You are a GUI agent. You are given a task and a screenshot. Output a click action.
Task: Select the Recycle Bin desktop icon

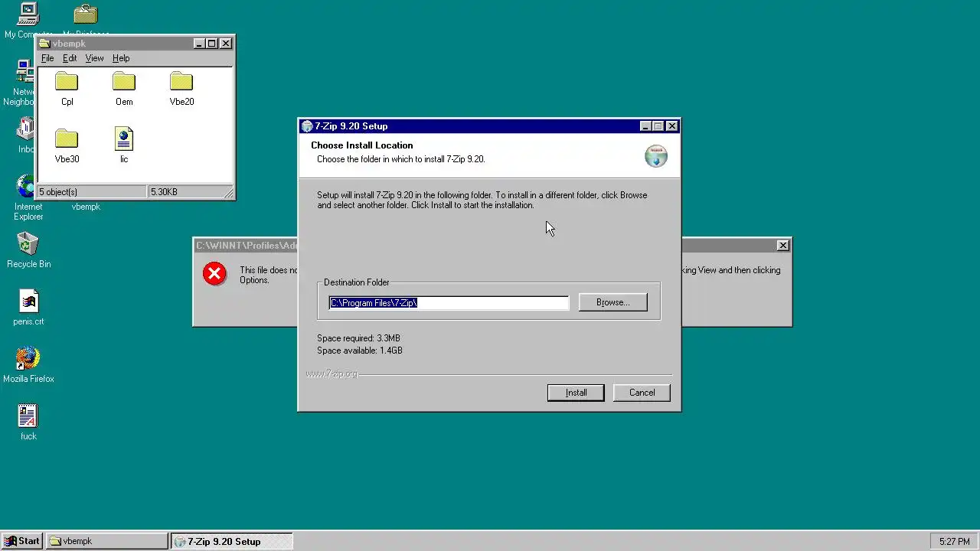pyautogui.click(x=28, y=244)
